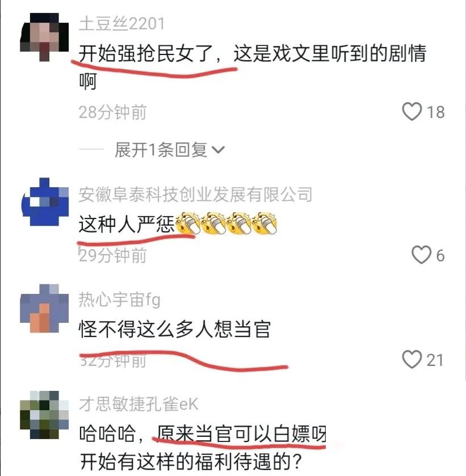The width and height of the screenshot is (466, 476).
Task: Open username 土豆丝2201 profile
Action: click(x=121, y=23)
